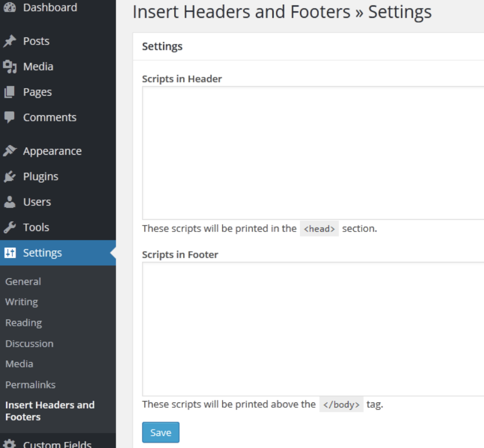Open Insert Headers and Footers submenu link

(50, 411)
